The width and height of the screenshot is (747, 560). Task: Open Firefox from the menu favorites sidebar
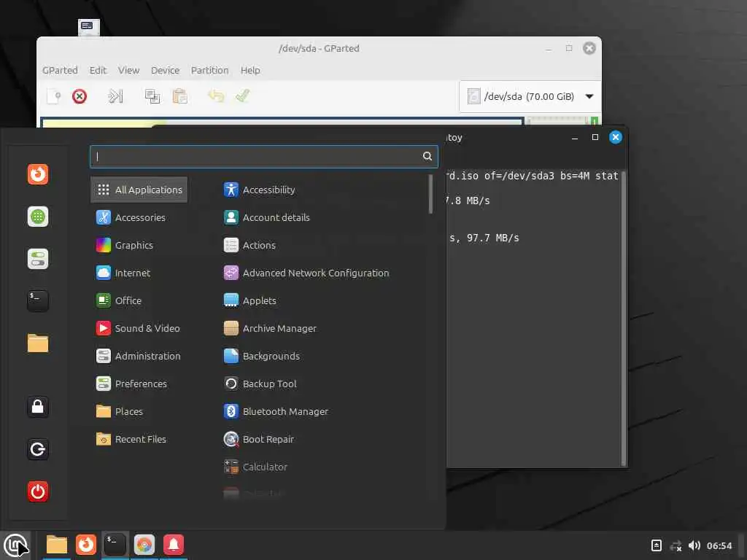point(38,174)
